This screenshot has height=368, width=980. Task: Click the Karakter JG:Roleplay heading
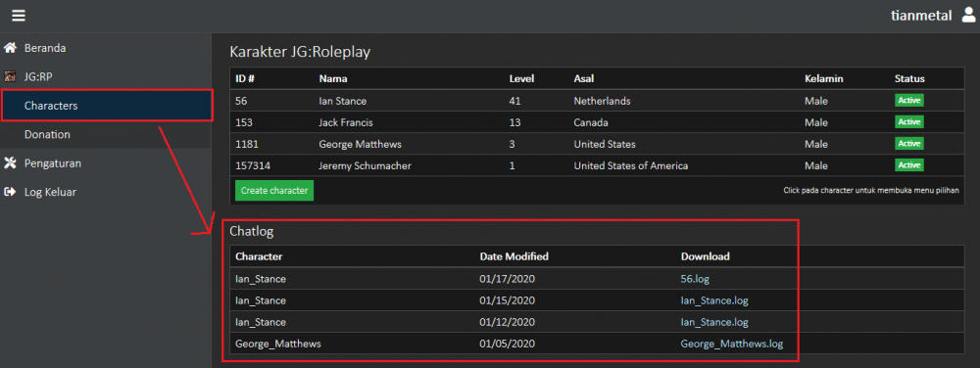coord(300,52)
